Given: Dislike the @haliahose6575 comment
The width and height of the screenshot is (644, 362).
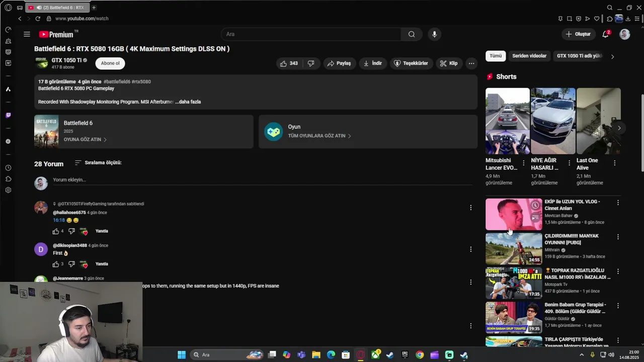Looking at the screenshot, I should [71, 231].
